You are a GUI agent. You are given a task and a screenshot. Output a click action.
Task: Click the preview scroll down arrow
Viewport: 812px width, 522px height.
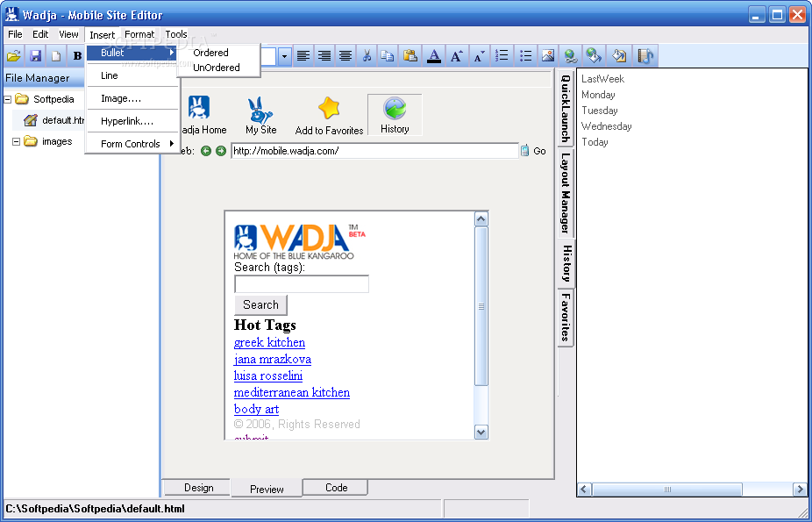[481, 432]
